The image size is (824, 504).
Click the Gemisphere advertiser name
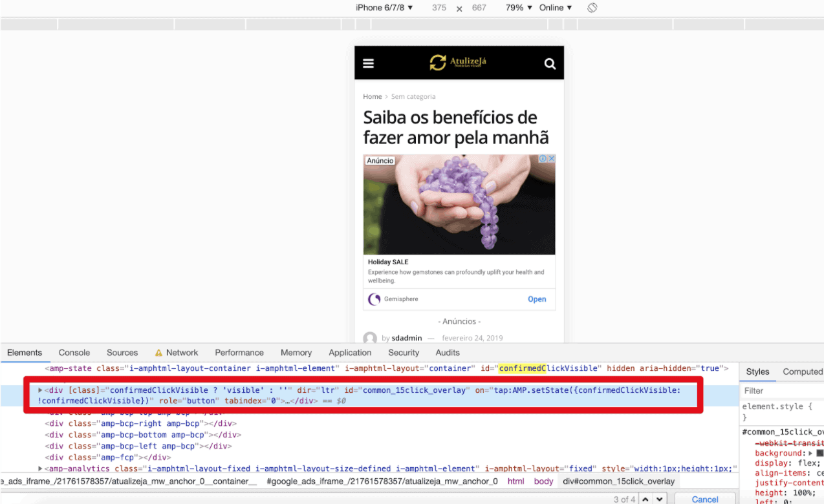click(x=401, y=299)
